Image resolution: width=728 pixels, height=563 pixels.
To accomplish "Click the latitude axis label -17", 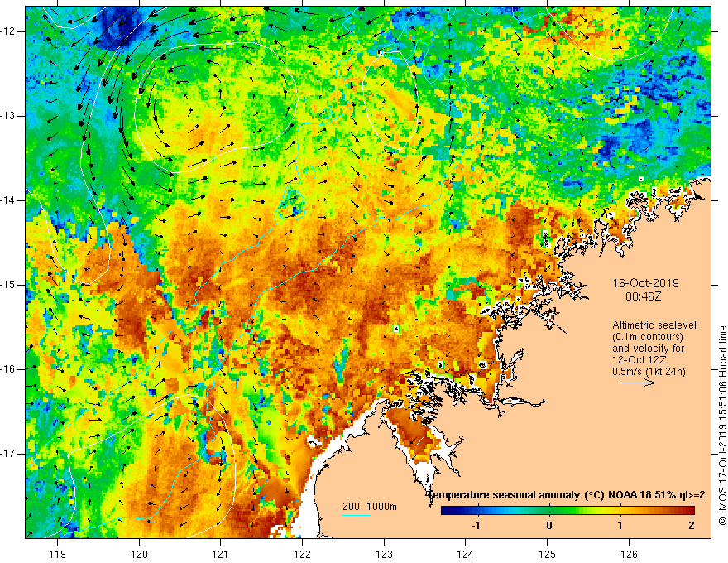I will coord(8,454).
